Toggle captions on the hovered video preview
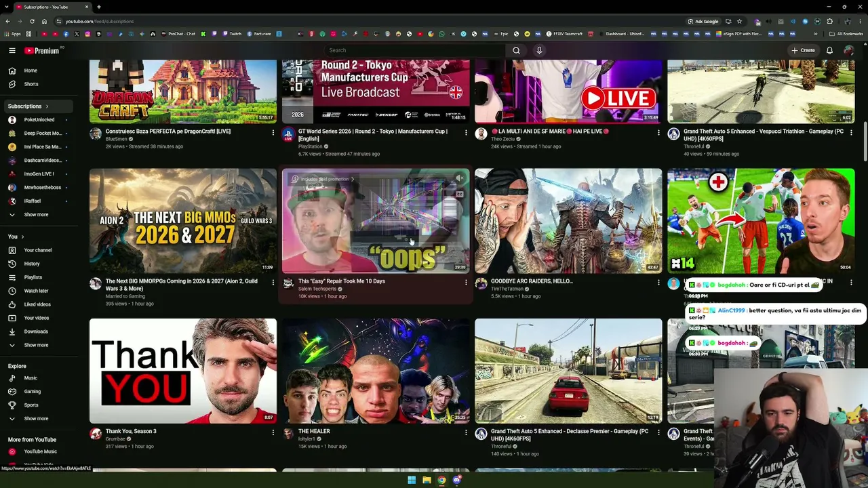The height and width of the screenshot is (488, 868). 459,194
